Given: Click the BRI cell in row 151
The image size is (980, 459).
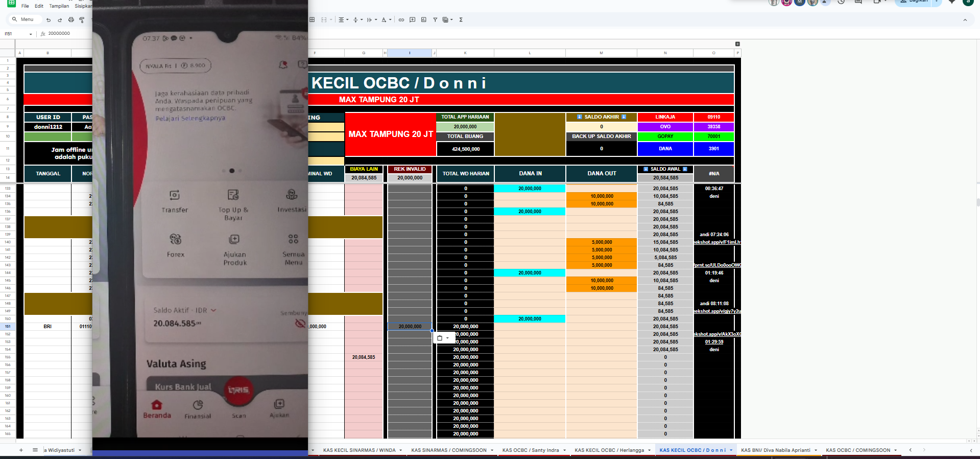Looking at the screenshot, I should pos(47,327).
